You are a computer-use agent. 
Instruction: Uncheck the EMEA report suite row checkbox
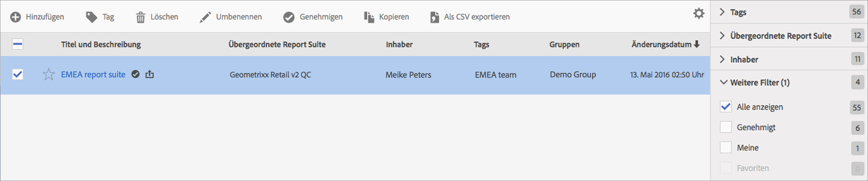click(x=18, y=74)
